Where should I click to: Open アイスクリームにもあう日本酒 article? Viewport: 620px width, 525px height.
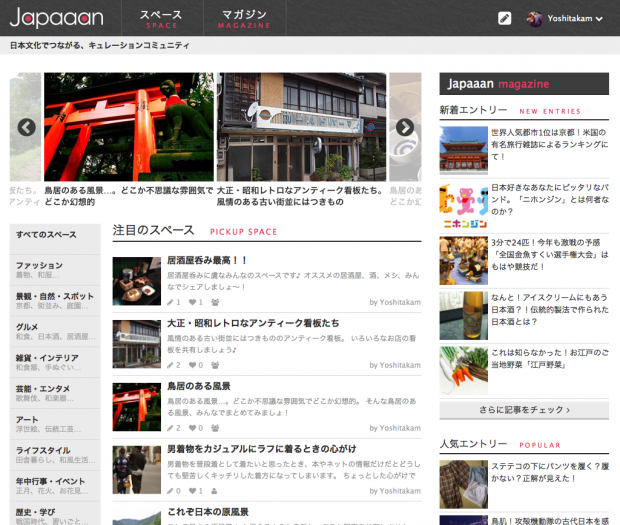[x=550, y=309]
